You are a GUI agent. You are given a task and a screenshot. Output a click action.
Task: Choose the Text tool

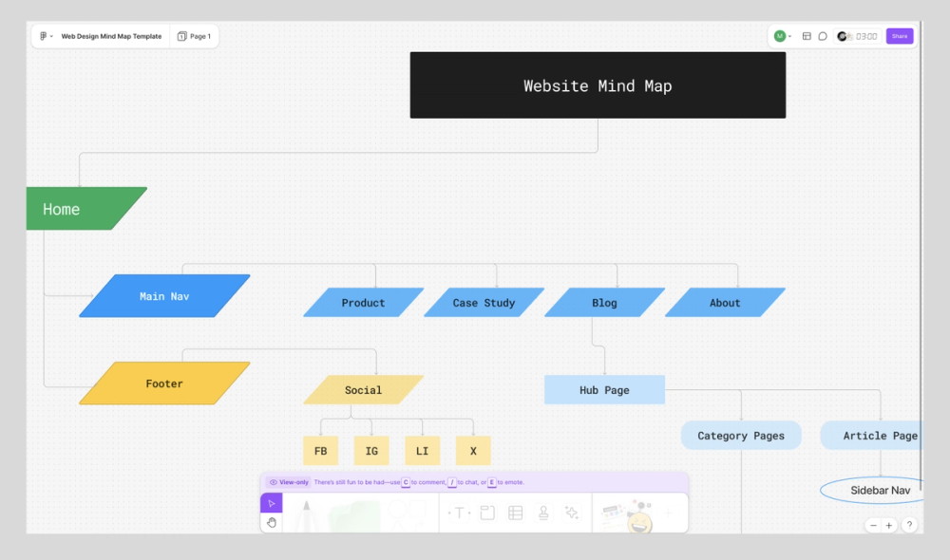(x=460, y=513)
